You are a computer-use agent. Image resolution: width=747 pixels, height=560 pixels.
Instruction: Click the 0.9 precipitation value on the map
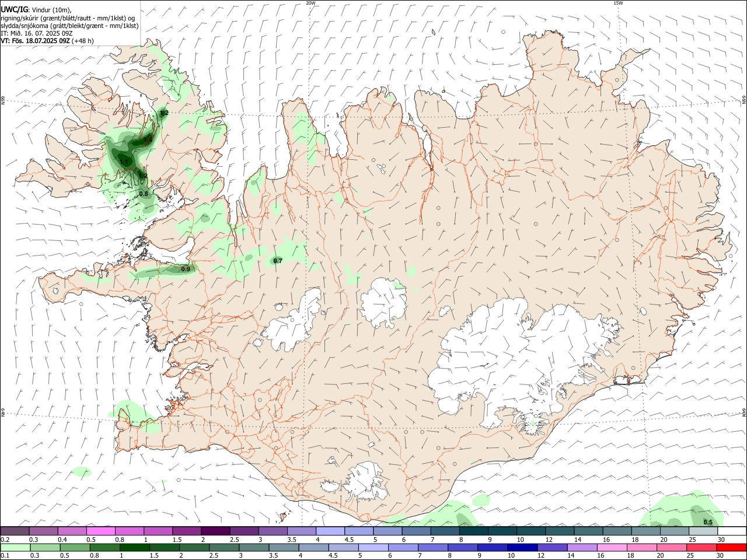coord(186,269)
